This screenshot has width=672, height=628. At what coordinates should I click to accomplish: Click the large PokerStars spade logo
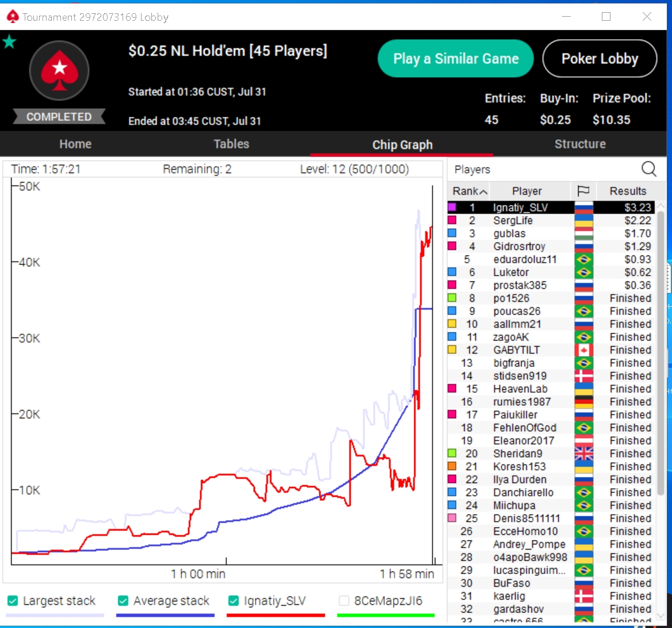click(x=59, y=70)
